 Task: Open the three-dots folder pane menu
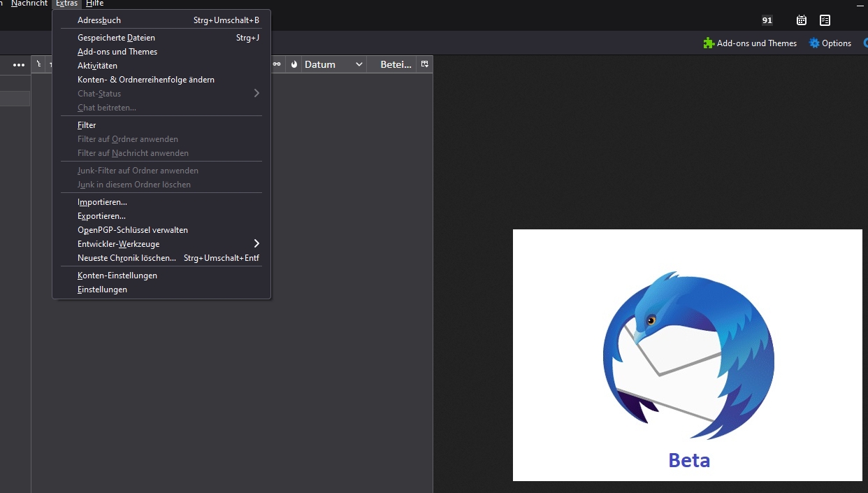pos(19,64)
